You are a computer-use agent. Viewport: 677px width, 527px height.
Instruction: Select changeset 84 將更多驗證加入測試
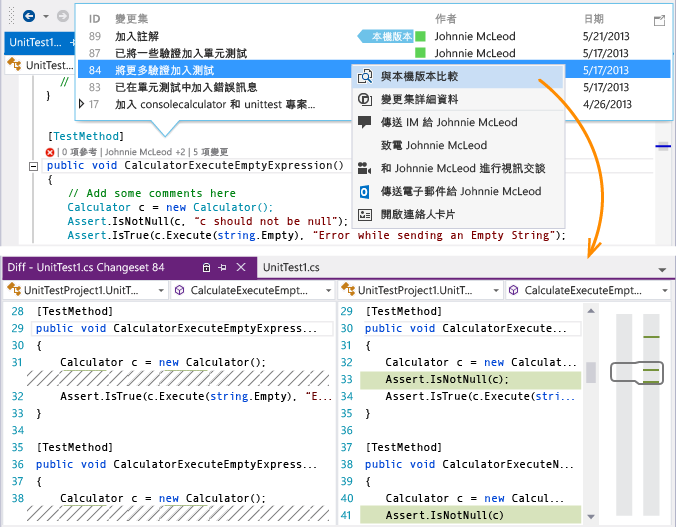coord(215,70)
